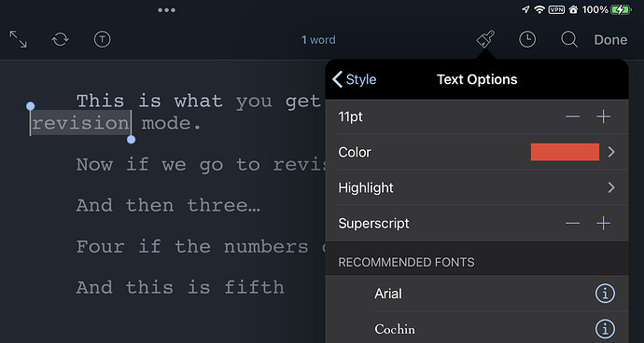Open the clock history icon
The width and height of the screenshot is (644, 343).
coord(527,39)
